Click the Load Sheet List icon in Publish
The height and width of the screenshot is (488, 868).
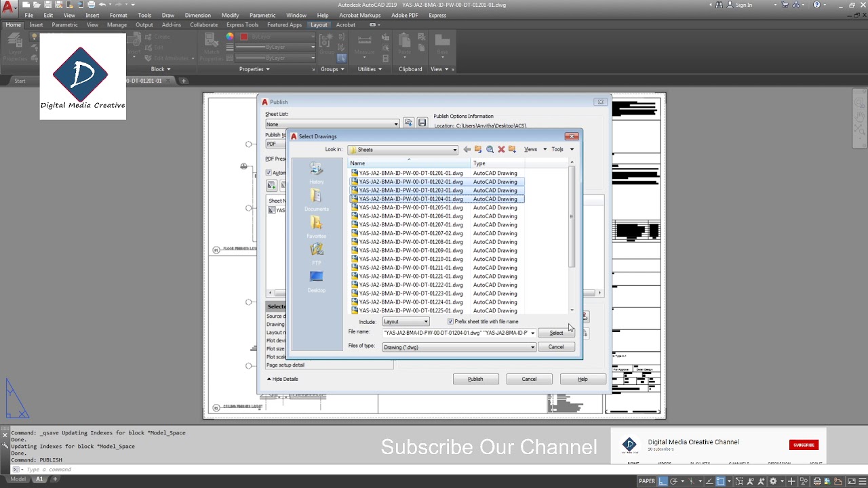pos(408,123)
